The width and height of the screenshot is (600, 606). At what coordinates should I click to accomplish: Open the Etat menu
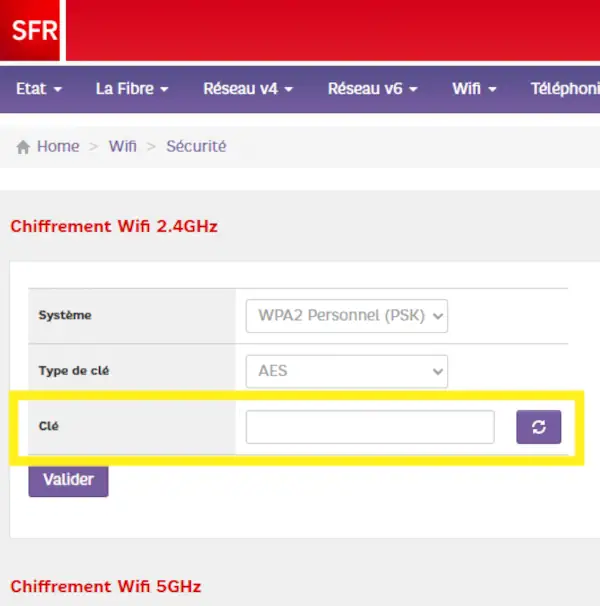(x=39, y=89)
